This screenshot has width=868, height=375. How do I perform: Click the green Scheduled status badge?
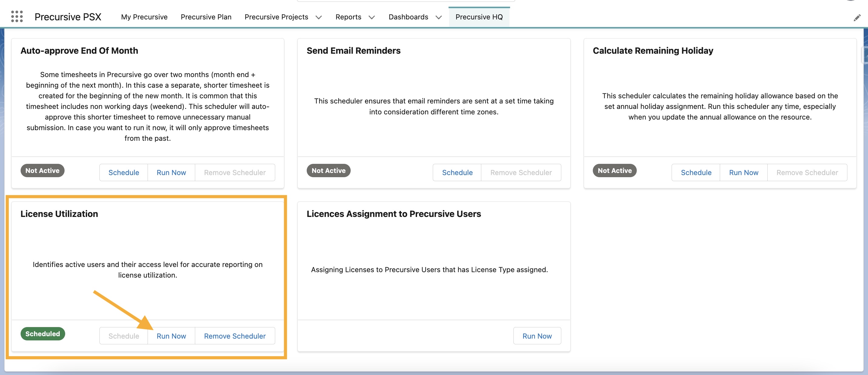click(x=43, y=334)
